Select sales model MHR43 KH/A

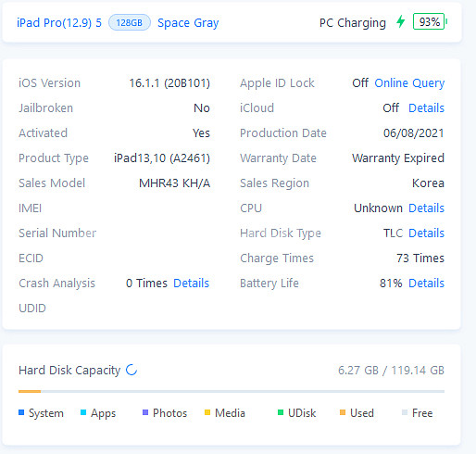[174, 183]
